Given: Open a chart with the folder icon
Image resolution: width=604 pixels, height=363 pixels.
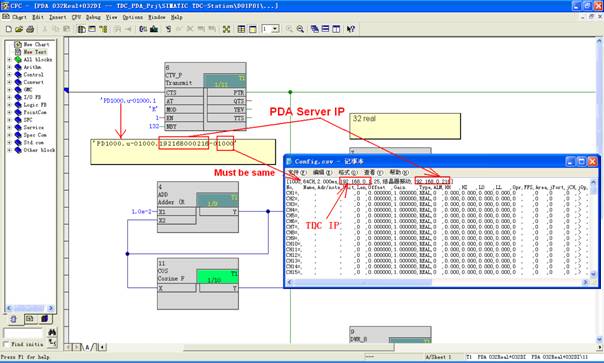Looking at the screenshot, I should pos(19,29).
